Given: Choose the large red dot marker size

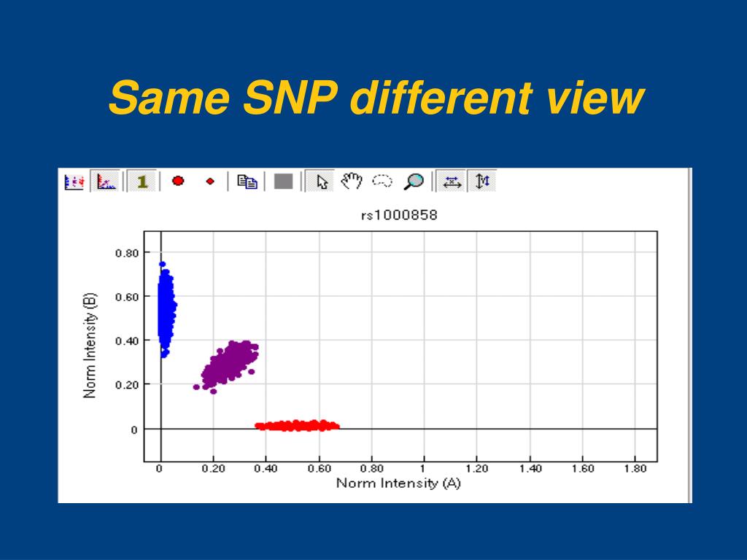Looking at the screenshot, I should pyautogui.click(x=178, y=181).
